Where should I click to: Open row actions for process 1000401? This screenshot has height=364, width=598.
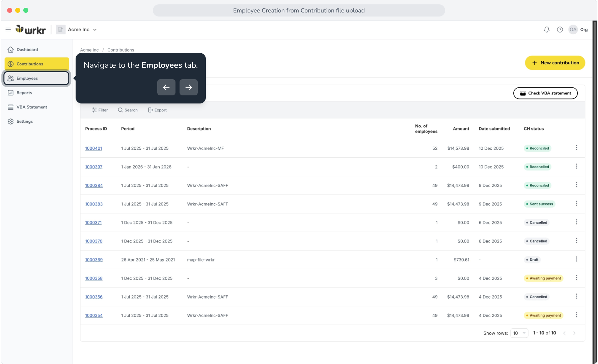click(576, 148)
